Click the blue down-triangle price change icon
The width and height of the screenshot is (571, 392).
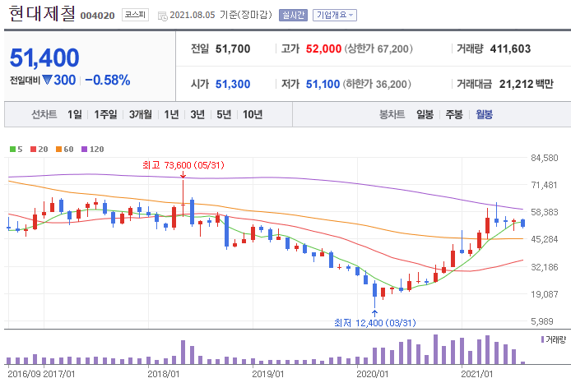tap(48, 80)
